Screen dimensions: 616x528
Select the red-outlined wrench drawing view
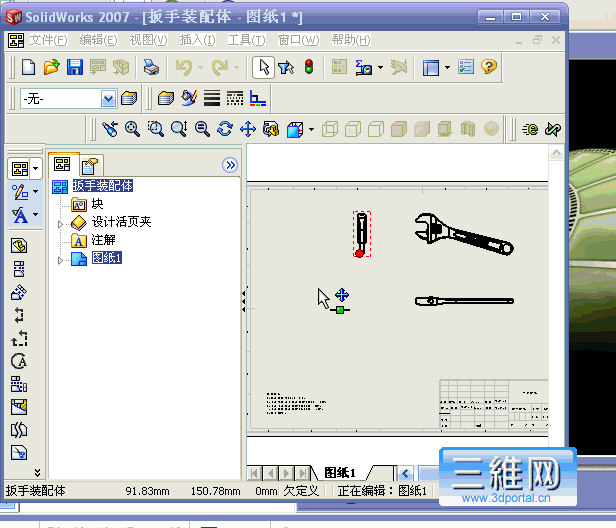click(361, 234)
